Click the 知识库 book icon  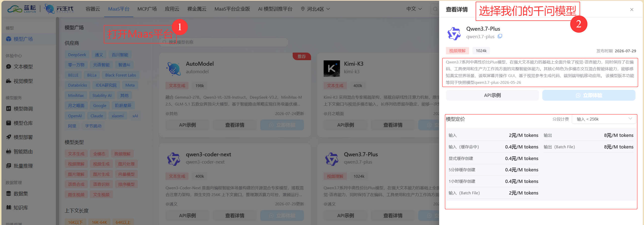click(x=9, y=207)
